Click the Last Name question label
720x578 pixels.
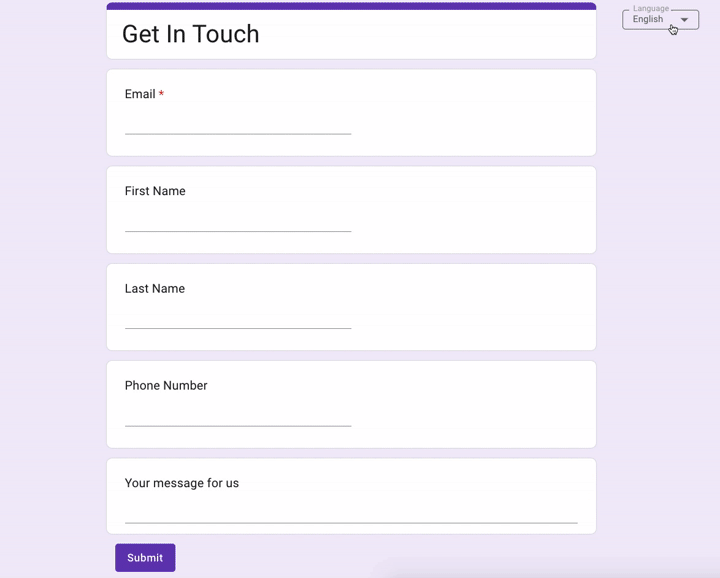pos(155,288)
